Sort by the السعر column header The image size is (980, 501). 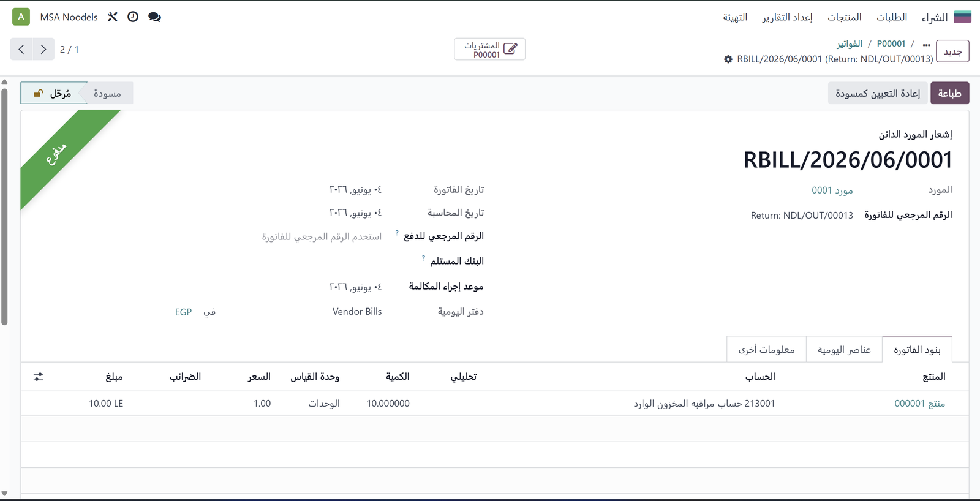pos(259,377)
